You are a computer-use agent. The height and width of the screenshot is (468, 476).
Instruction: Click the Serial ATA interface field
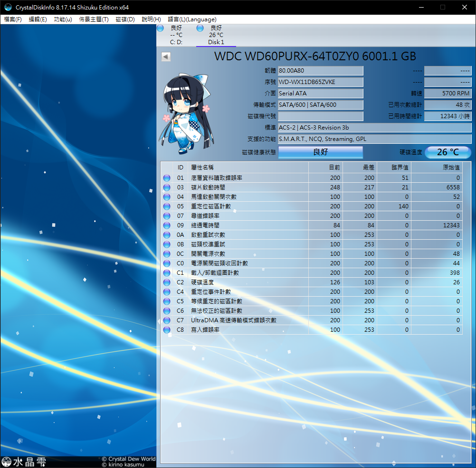(321, 94)
